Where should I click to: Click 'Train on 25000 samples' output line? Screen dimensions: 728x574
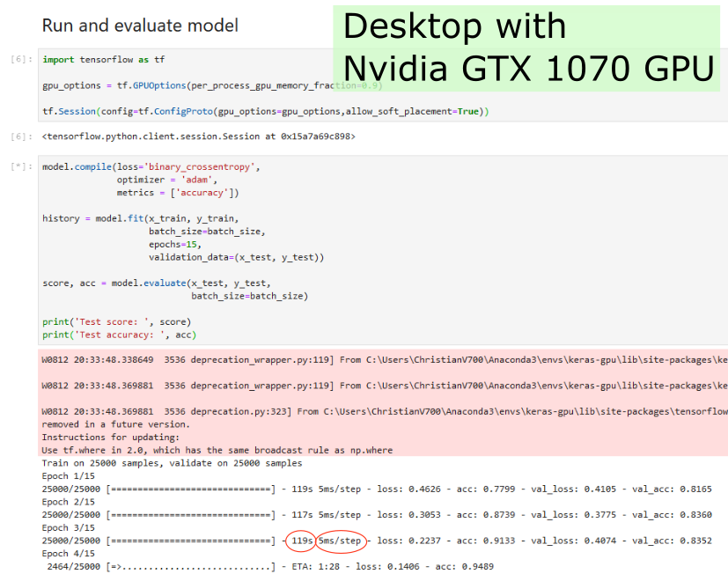(x=172, y=463)
